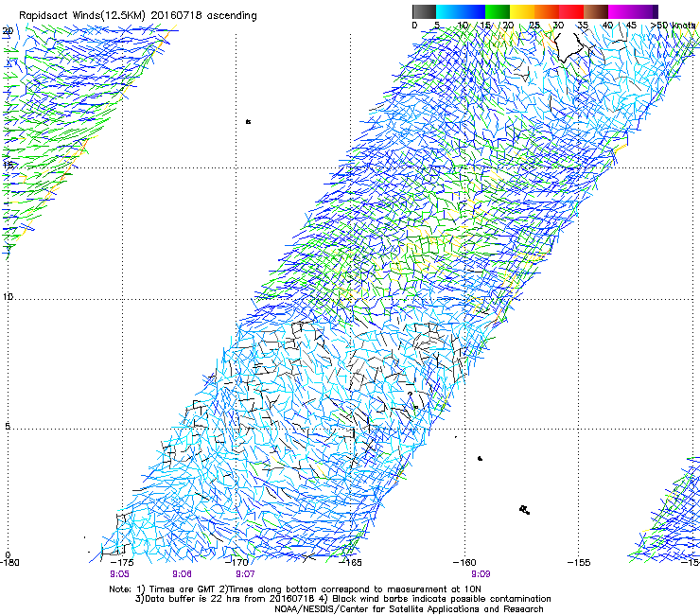Screen dimensions: 700x615
Task: Click the red 30-35 knots legend segment
Action: (x=571, y=11)
